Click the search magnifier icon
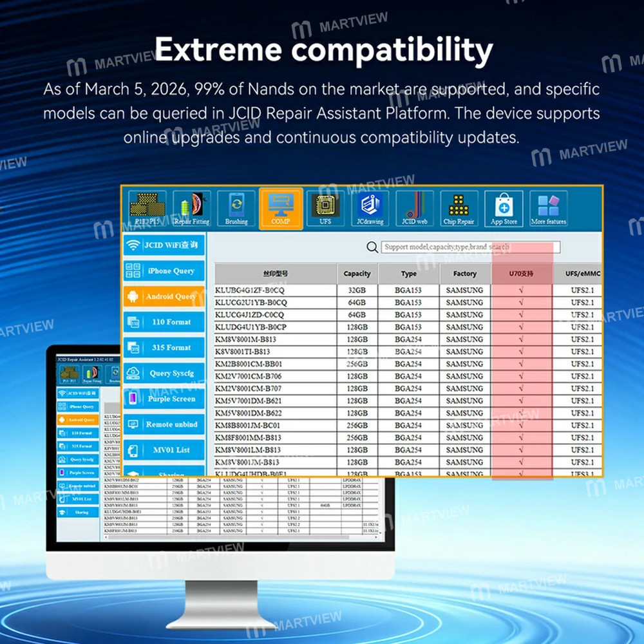This screenshot has height=644, width=644. coord(372,247)
